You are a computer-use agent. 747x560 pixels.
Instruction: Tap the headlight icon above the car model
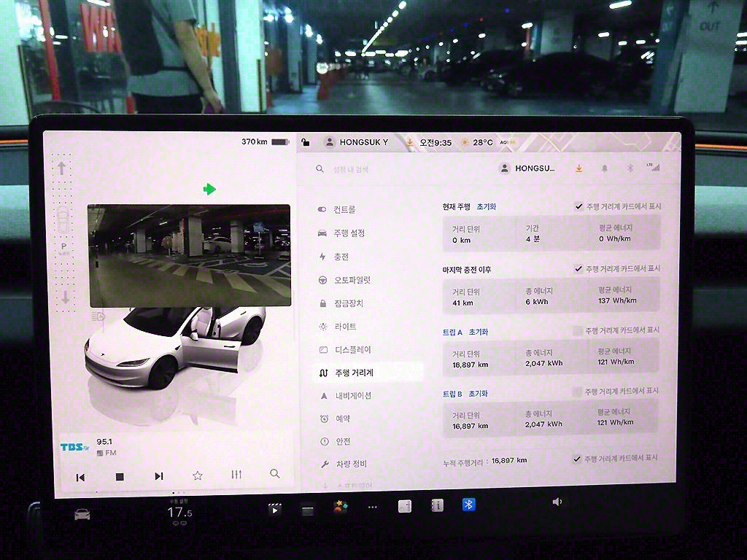point(98,316)
